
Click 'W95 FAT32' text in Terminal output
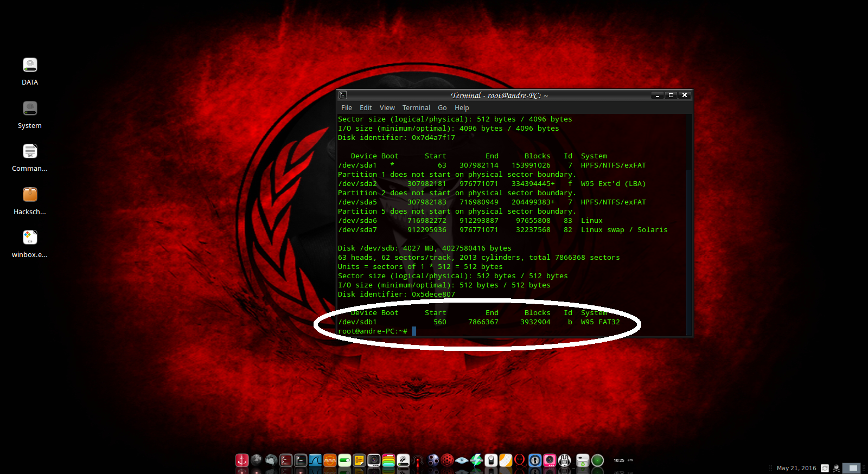(601, 322)
